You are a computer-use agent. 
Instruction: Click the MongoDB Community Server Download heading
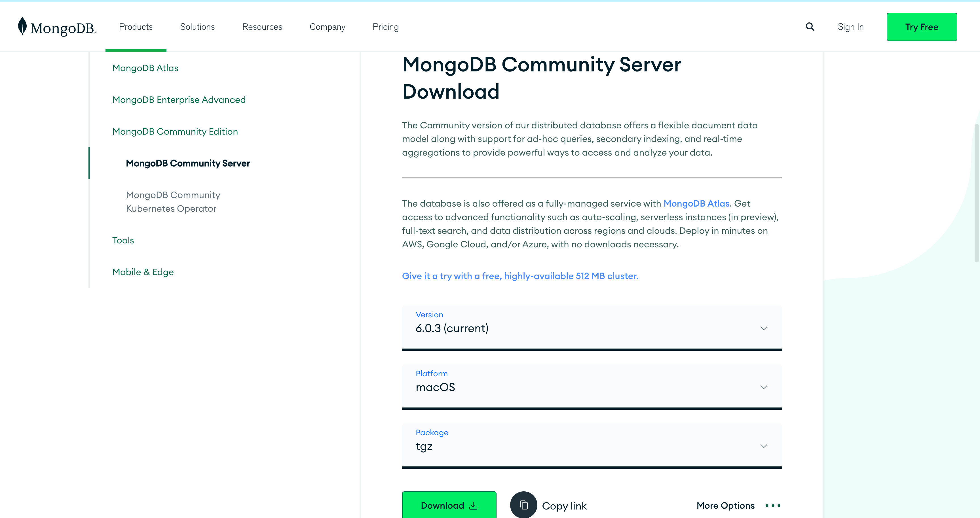[542, 78]
